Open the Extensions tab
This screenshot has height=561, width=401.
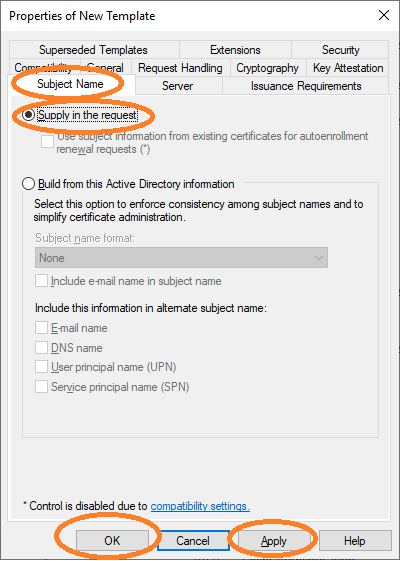[x=235, y=50]
